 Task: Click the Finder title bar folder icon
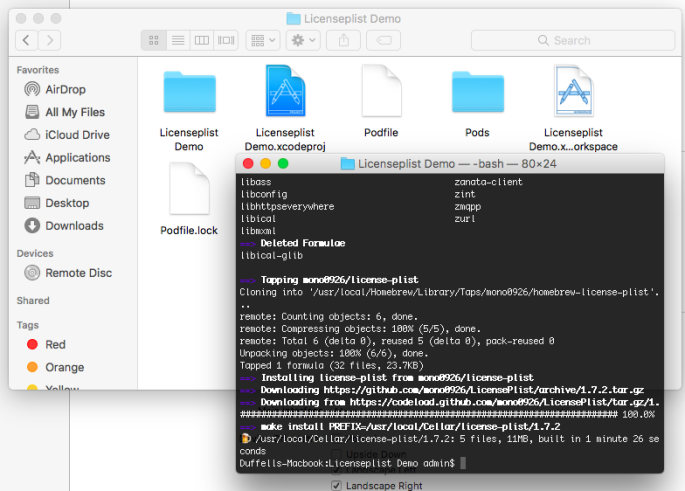(x=294, y=19)
